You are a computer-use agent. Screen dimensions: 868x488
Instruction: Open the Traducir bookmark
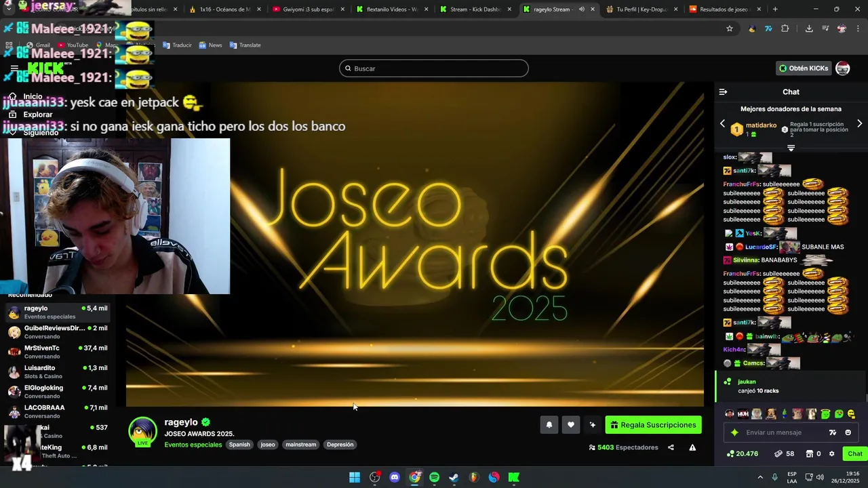pyautogui.click(x=177, y=45)
